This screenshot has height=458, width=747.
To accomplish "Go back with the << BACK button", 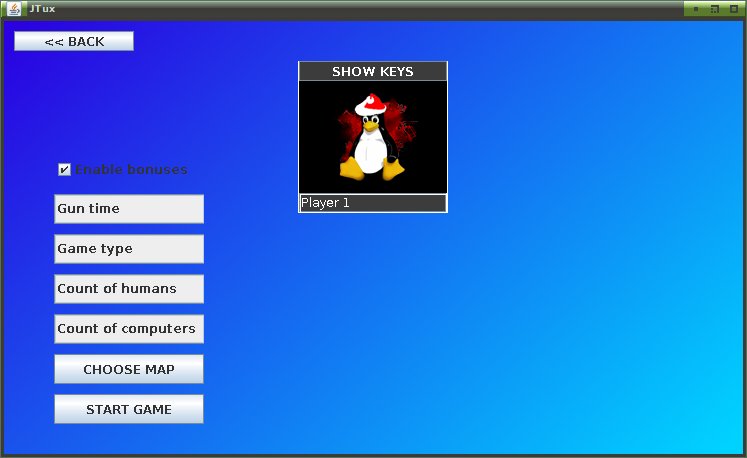I will coord(74,41).
